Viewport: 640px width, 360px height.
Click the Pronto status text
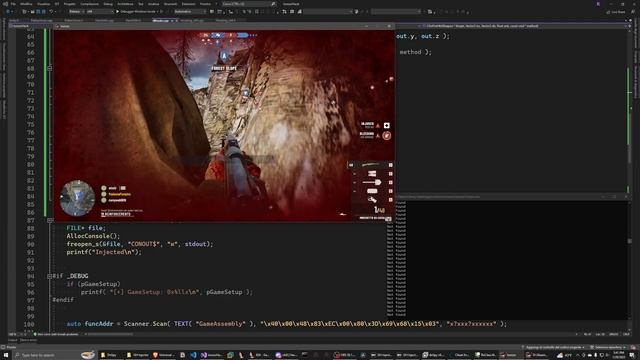(x=11, y=347)
